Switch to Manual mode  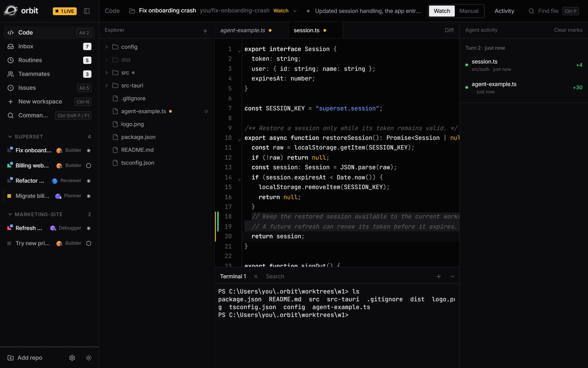[x=469, y=11]
